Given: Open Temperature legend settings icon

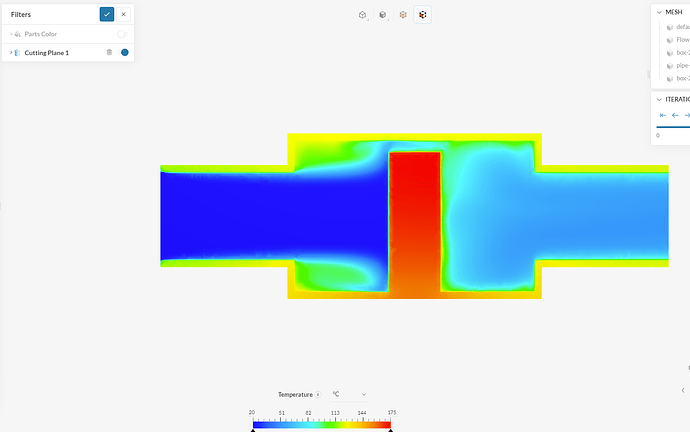Looking at the screenshot, I should click(318, 395).
